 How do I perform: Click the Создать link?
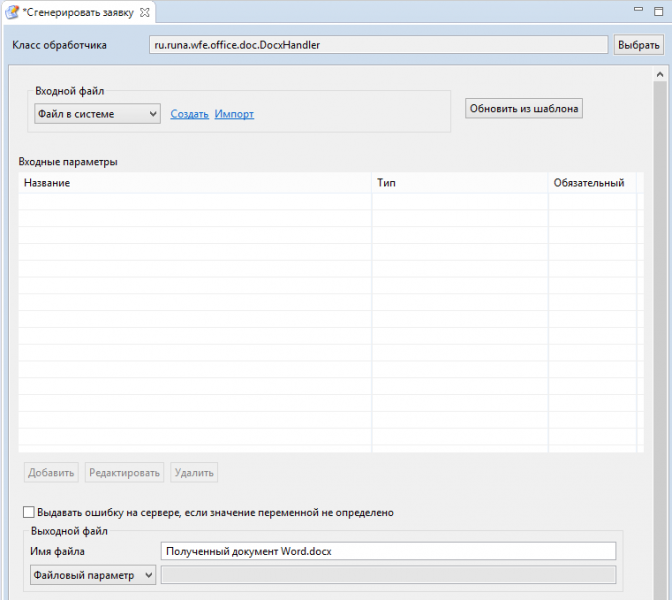click(189, 114)
